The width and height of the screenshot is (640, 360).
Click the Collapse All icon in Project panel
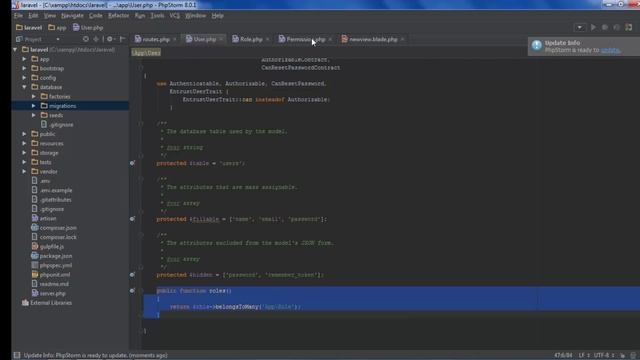click(96, 39)
